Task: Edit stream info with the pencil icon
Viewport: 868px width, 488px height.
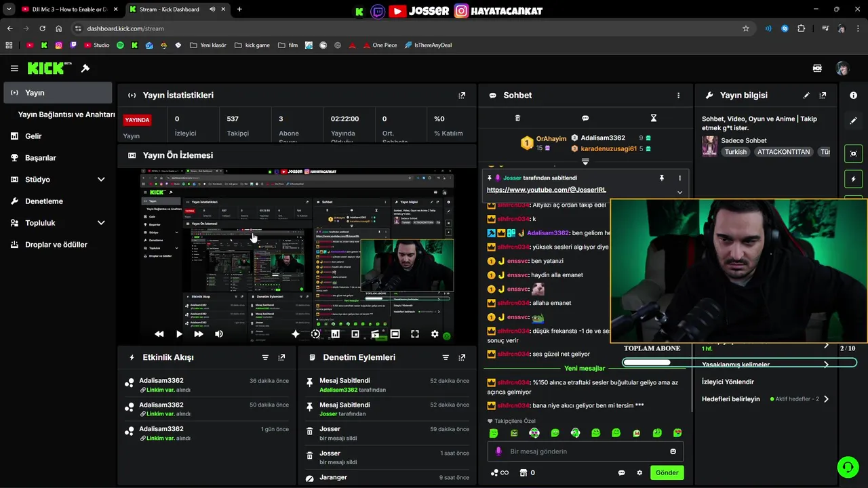Action: (806, 96)
